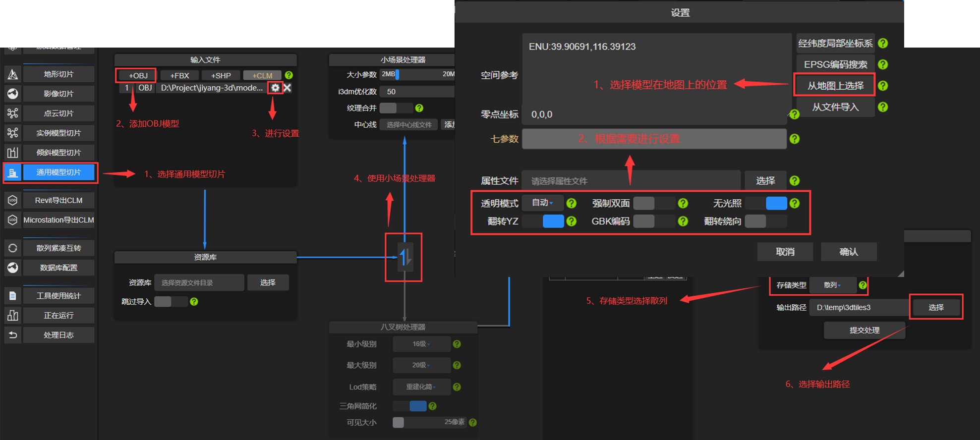Screen dimensions: 980x440
Task: Click the oblique model slicing icon
Action: pos(13,153)
